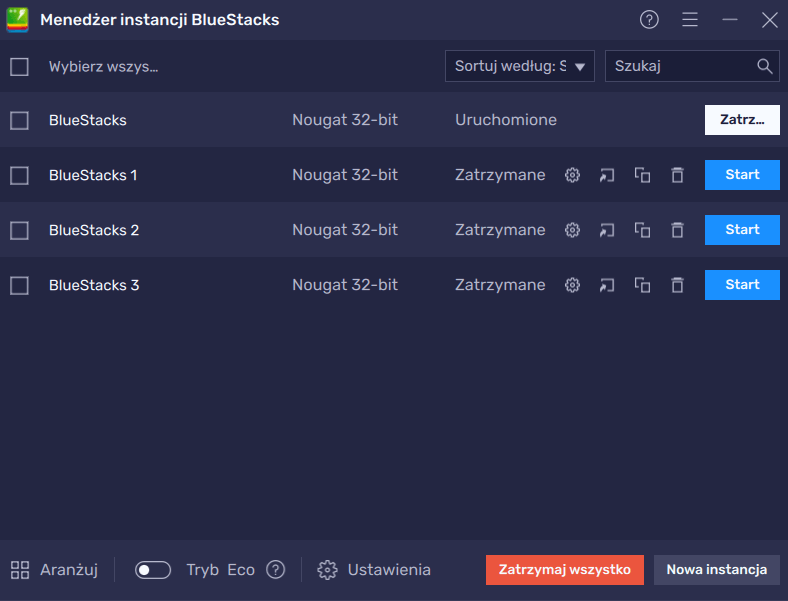Open the hamburger menu in title bar

click(x=690, y=20)
